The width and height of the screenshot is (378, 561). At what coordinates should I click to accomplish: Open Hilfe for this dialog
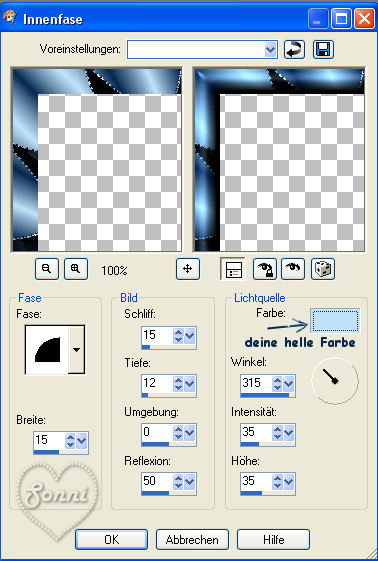click(274, 540)
